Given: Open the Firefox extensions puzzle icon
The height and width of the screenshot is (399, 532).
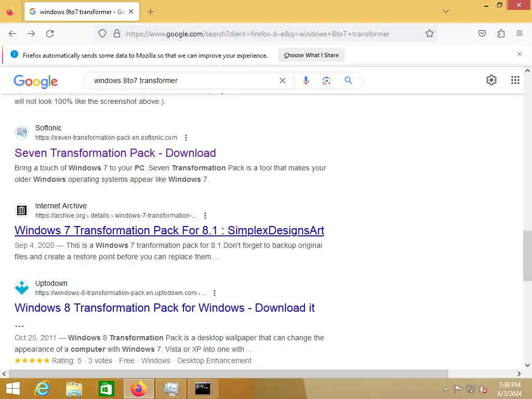Looking at the screenshot, I should coord(501,33).
